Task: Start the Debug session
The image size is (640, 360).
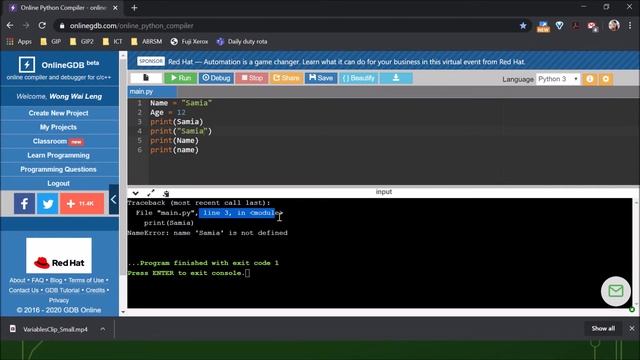Action: click(x=216, y=78)
